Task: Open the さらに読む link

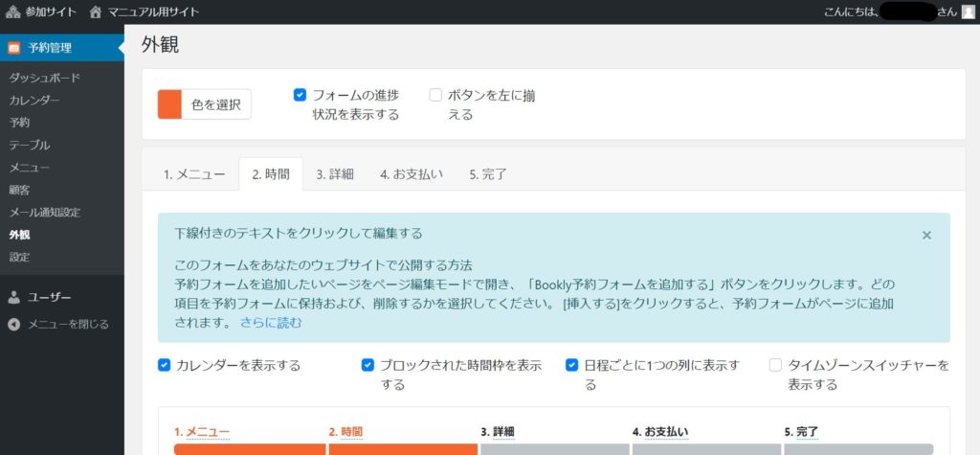Action: click(271, 323)
